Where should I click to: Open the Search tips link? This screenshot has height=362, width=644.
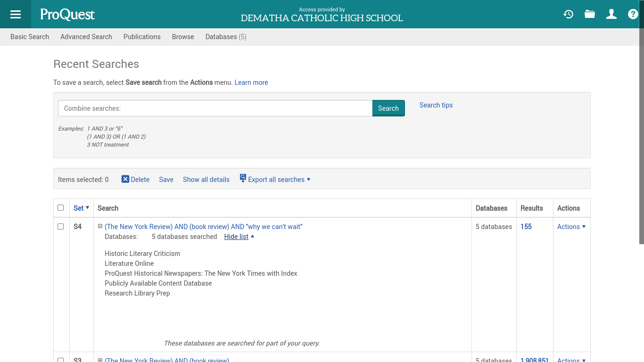(x=436, y=105)
